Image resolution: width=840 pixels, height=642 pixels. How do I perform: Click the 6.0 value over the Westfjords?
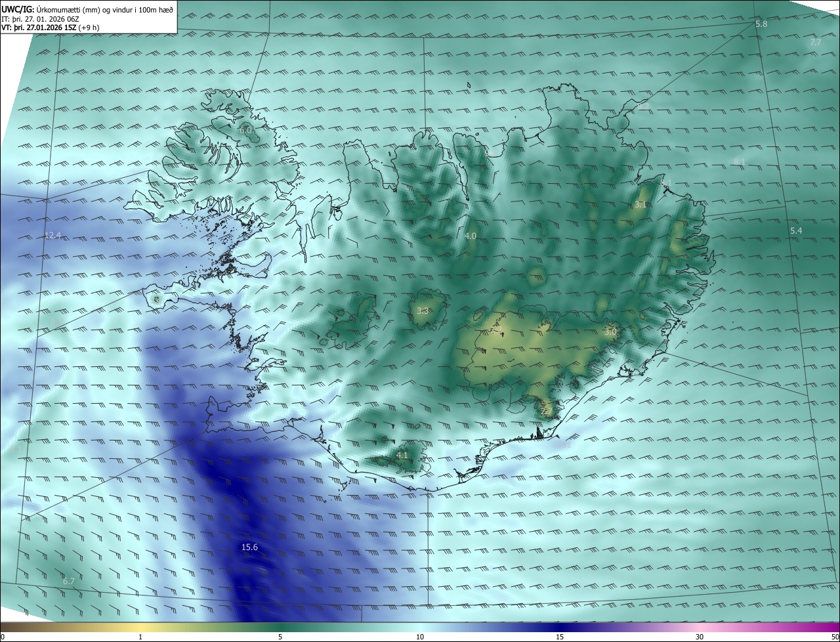(x=245, y=131)
